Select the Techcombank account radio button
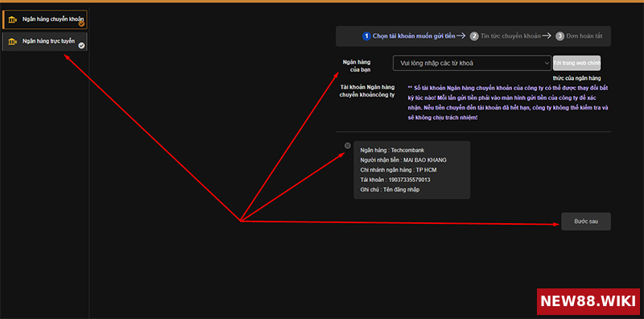Viewport: 644px width, 319px height. (348, 146)
